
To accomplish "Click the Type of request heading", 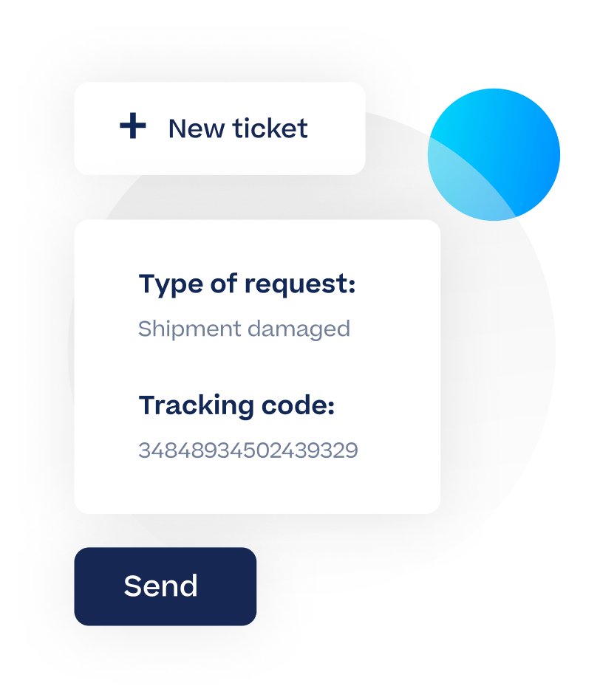I will (247, 284).
